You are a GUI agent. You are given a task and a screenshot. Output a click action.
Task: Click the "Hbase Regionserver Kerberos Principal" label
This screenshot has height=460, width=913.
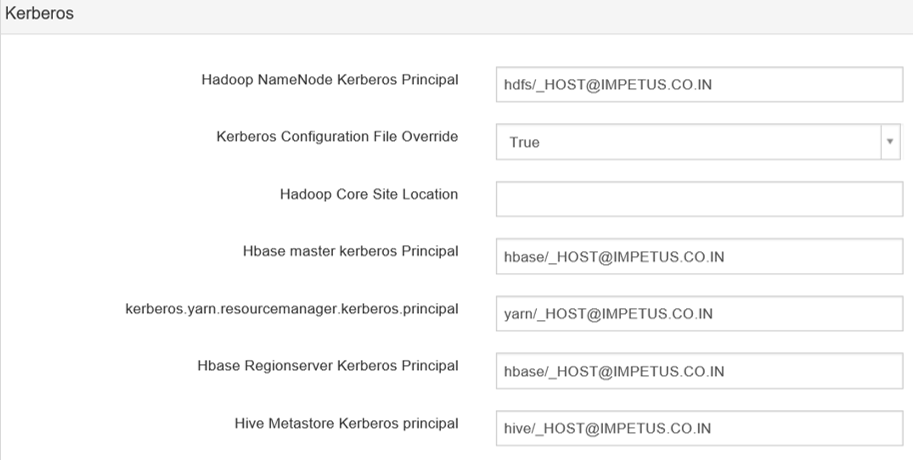click(328, 366)
